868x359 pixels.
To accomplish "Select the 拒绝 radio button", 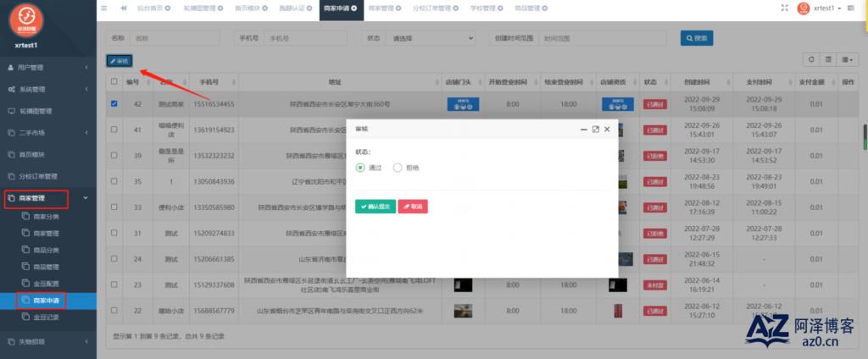I will (x=397, y=168).
